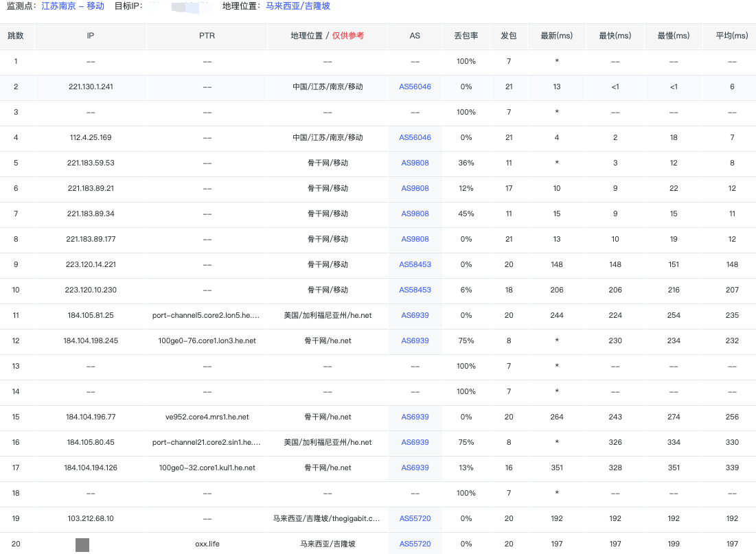The image size is (756, 554).
Task: Click the IP column header
Action: pyautogui.click(x=91, y=36)
